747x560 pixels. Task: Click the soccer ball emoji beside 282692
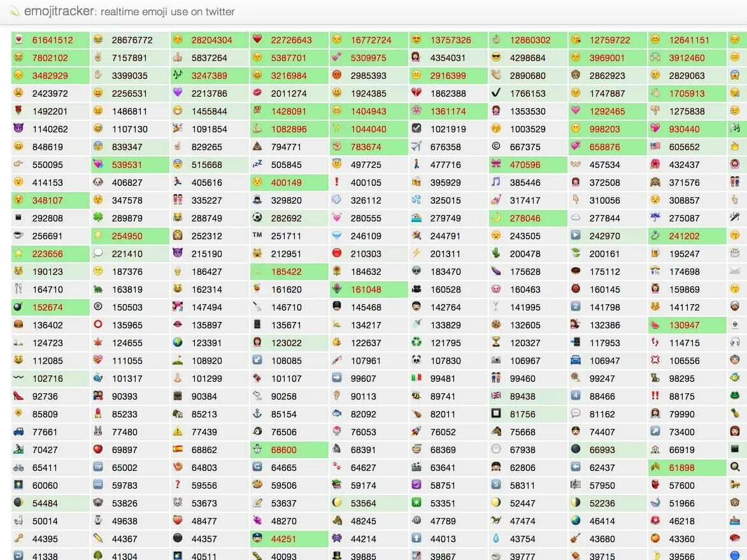click(x=257, y=218)
